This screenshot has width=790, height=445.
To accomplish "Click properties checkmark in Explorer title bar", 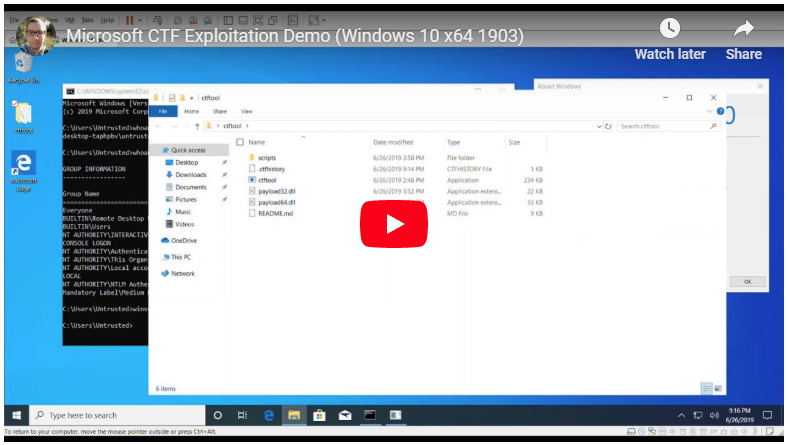I will (172, 98).
